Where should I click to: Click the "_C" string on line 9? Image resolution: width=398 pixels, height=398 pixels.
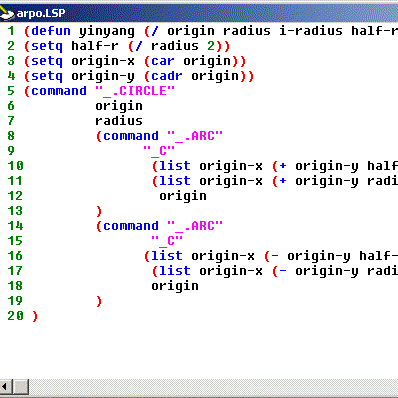159,151
